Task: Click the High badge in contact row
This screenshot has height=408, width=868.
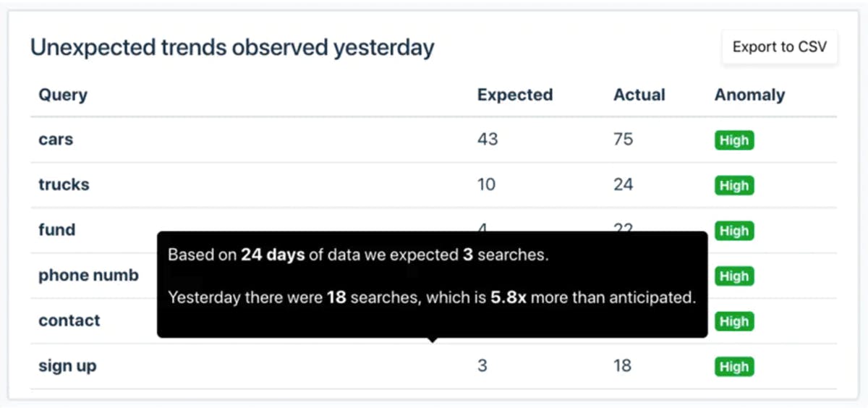Action: tap(734, 321)
